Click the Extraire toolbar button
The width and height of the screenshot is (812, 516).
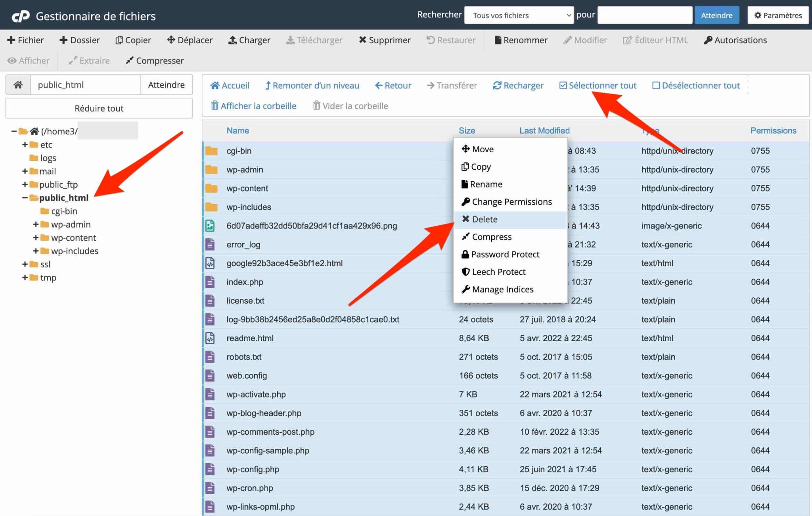(89, 61)
